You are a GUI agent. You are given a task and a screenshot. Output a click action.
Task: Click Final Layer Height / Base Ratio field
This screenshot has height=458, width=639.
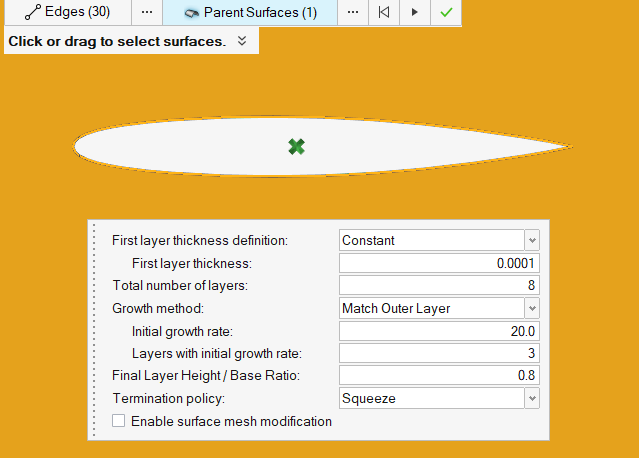tap(439, 376)
